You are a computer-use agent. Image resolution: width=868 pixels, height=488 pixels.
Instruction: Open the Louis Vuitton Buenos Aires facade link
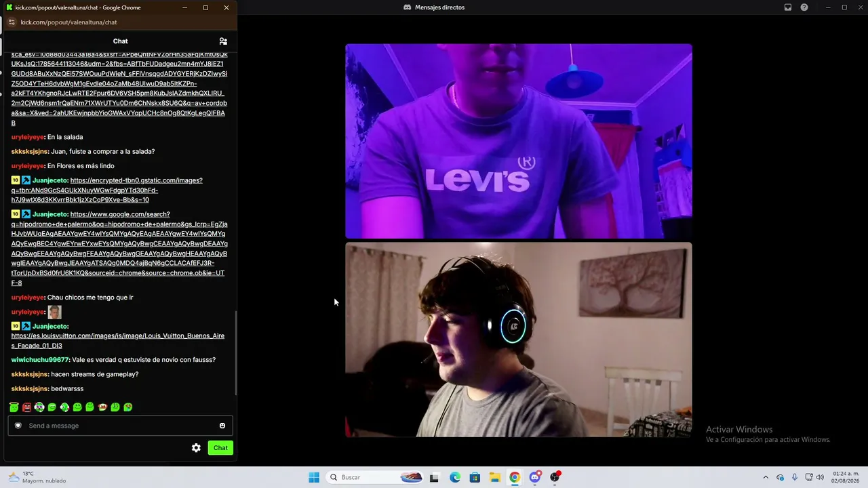(x=118, y=341)
